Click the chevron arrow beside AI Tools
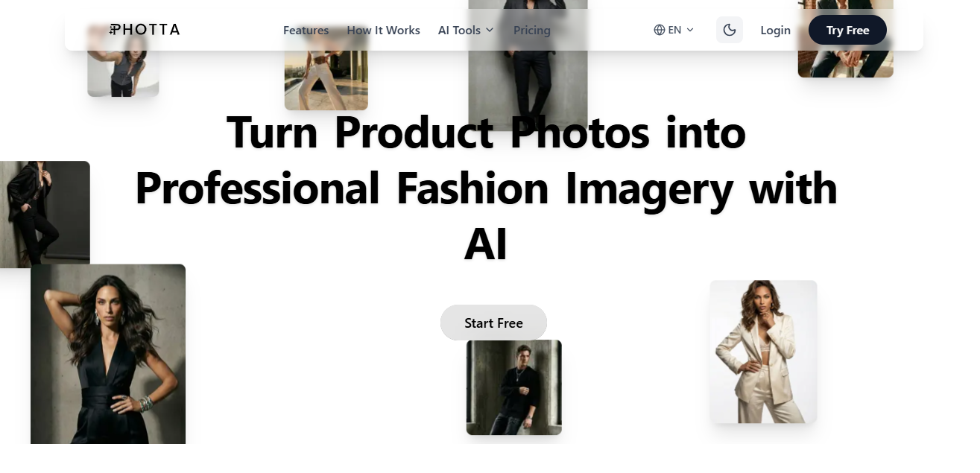This screenshot has width=980, height=473. tap(490, 30)
